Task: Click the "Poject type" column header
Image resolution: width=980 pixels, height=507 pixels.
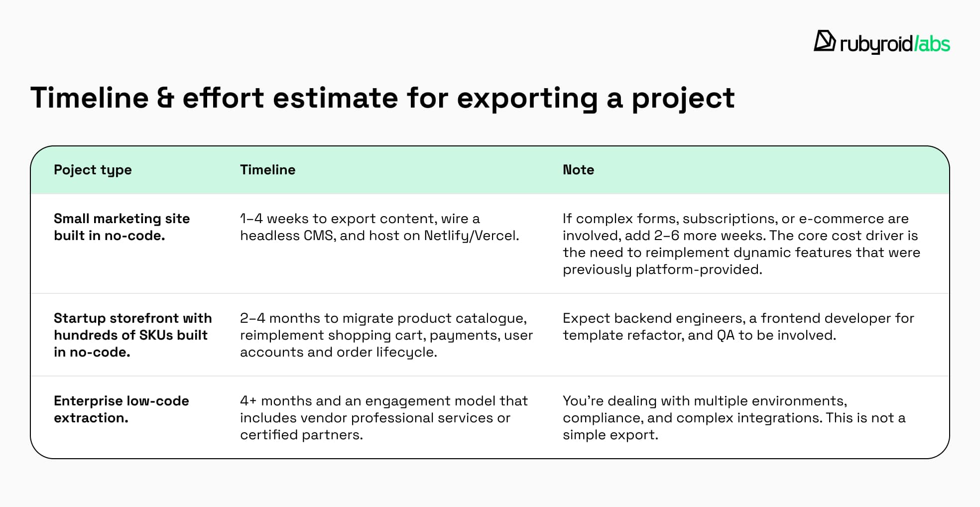Action: tap(93, 170)
